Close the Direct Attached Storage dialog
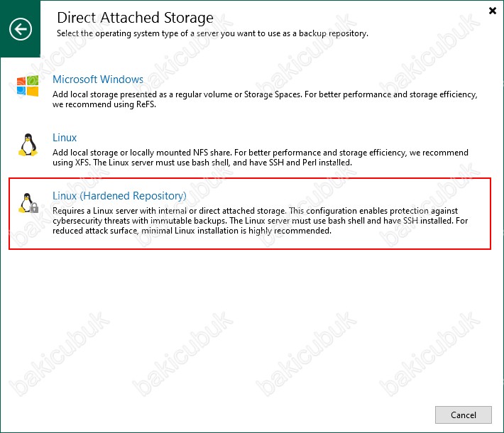 click(x=493, y=11)
